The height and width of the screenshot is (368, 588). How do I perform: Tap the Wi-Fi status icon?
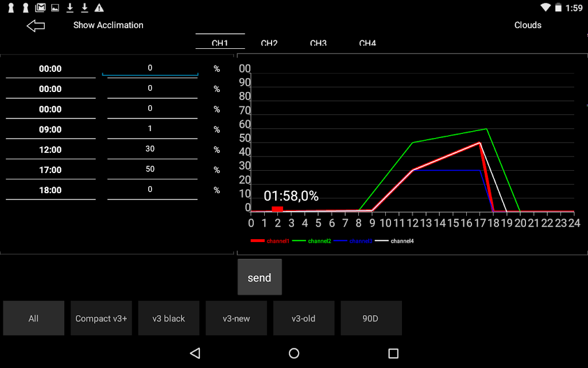pyautogui.click(x=546, y=7)
